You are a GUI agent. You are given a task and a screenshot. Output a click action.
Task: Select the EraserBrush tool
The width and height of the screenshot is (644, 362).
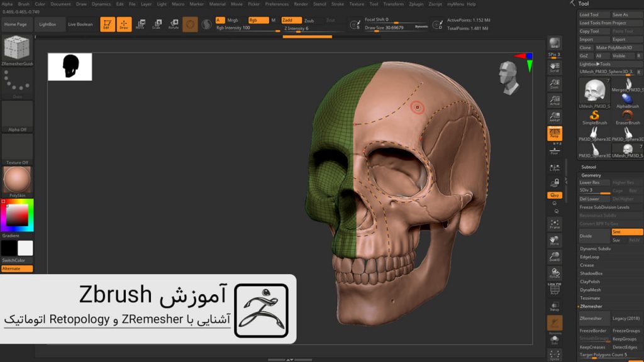(628, 118)
